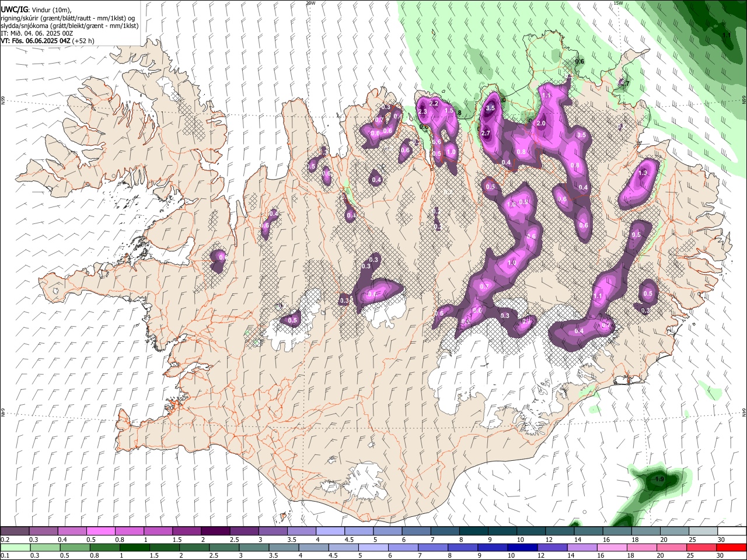Click the '2.0' snowfall value on the map
Viewport: 747px width, 560px height.
(x=541, y=124)
